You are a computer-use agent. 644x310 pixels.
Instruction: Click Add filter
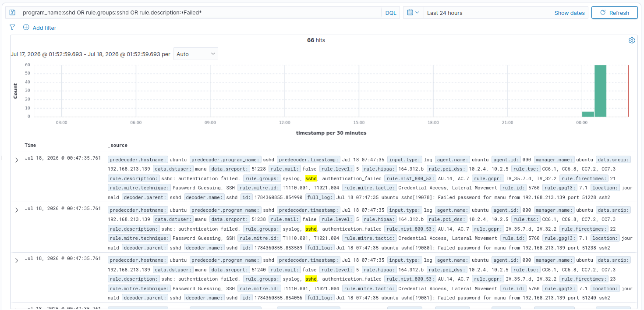coord(44,28)
